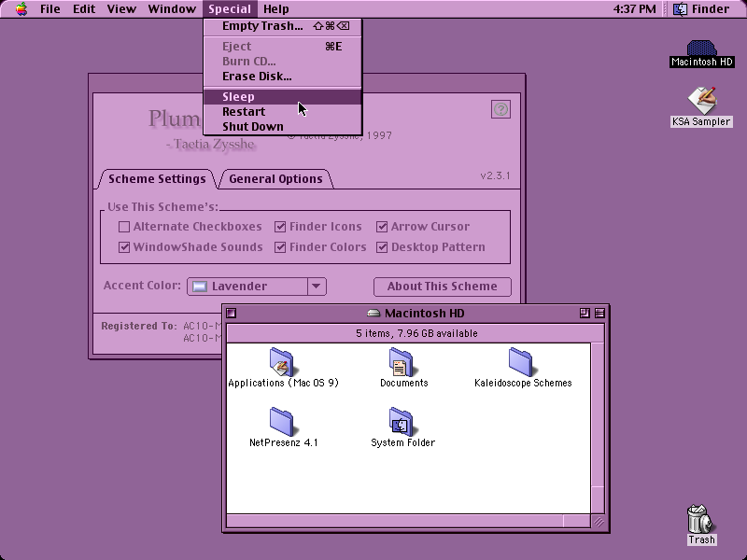This screenshot has width=747, height=560.
Task: Open the View menu
Action: (x=121, y=9)
